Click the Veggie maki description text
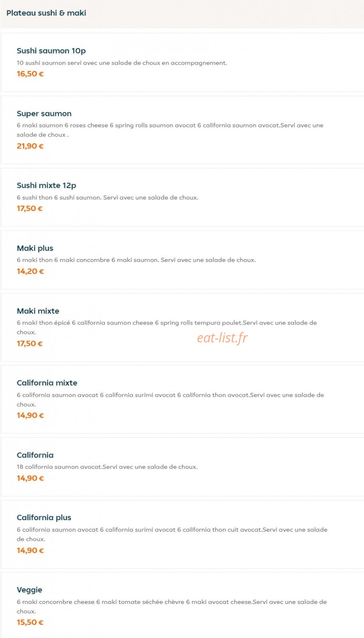Image resolution: width=364 pixels, height=638 pixels. (172, 607)
